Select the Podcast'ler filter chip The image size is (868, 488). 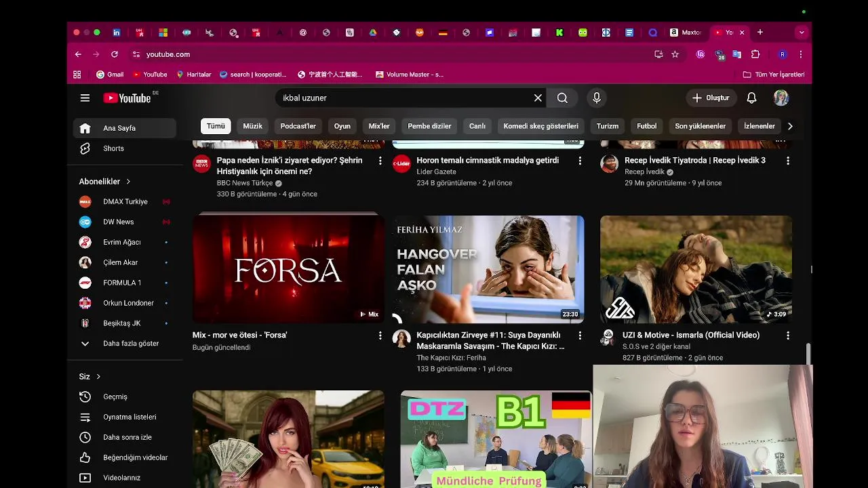click(x=298, y=126)
